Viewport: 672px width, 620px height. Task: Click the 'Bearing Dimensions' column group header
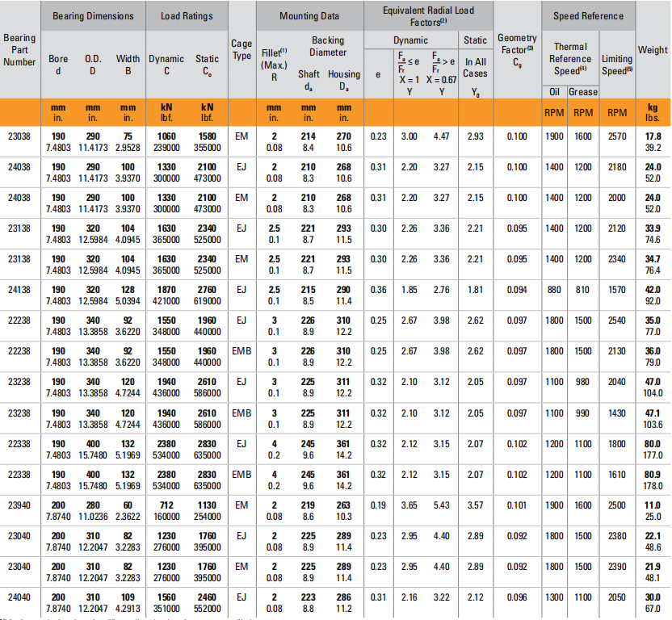coord(93,16)
